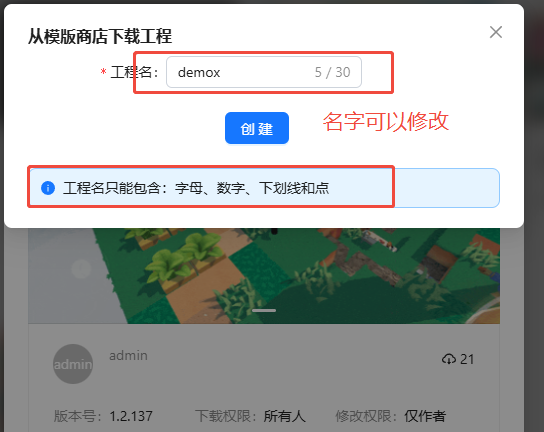Click the 工程名只能包含 hint message text
The height and width of the screenshot is (432, 544).
[196, 188]
